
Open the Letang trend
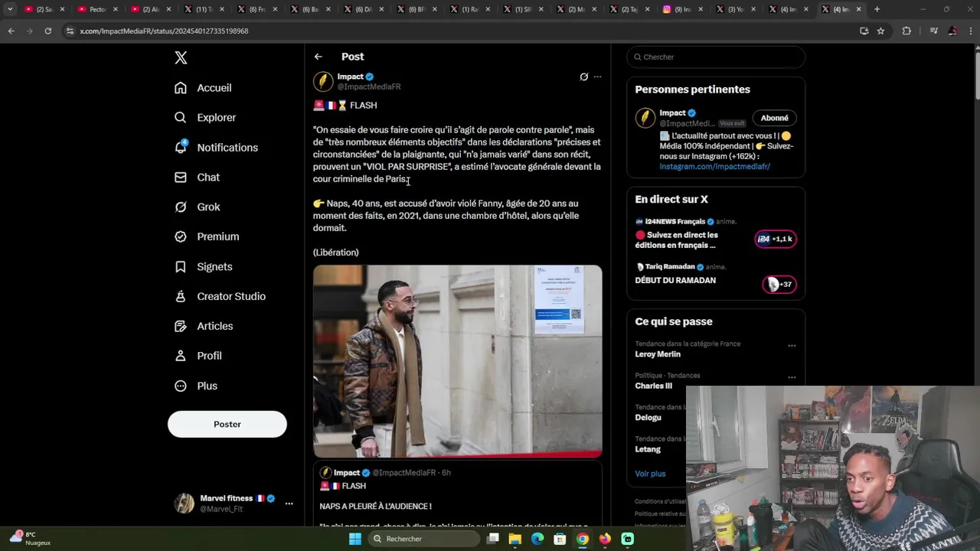(648, 449)
